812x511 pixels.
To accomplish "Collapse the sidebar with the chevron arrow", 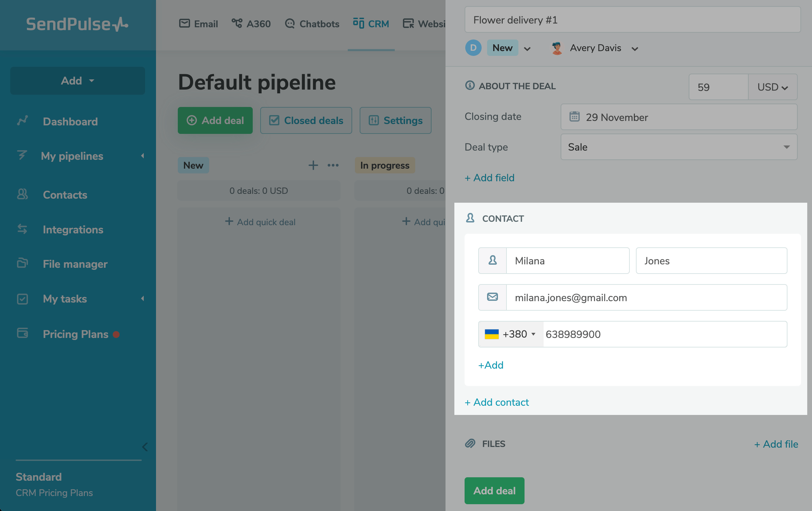I will coord(145,447).
